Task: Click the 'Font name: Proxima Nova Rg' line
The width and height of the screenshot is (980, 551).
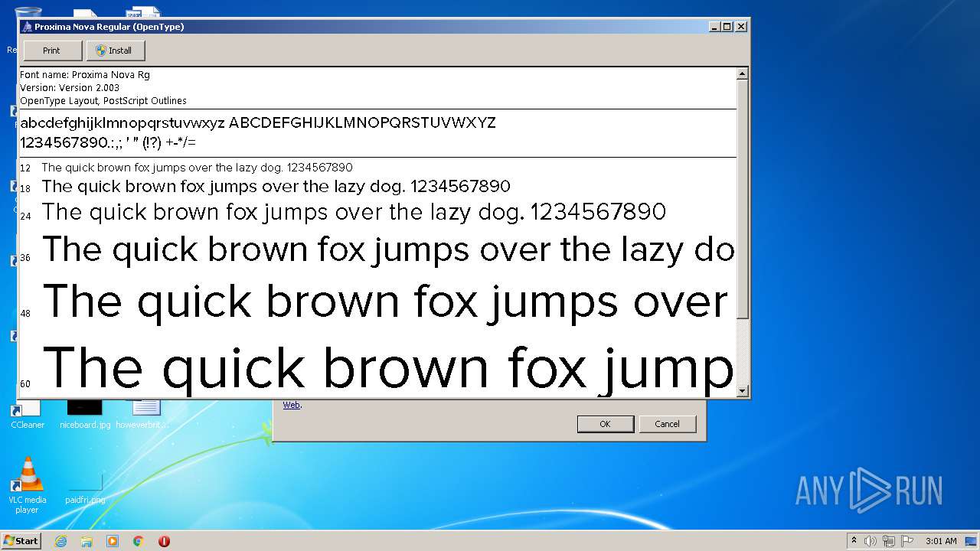Action: pyautogui.click(x=85, y=75)
